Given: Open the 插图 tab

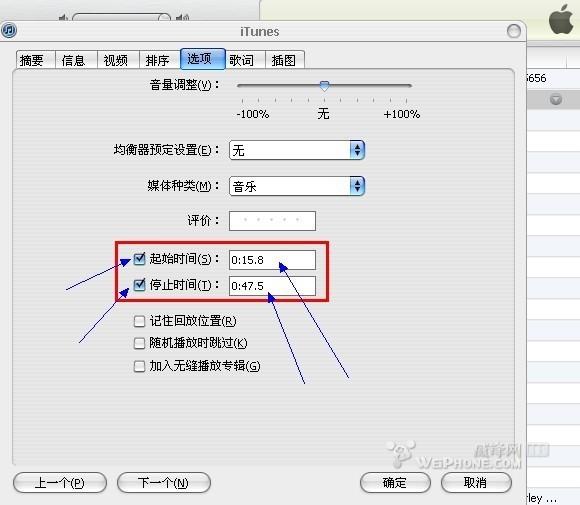Looking at the screenshot, I should (x=284, y=60).
